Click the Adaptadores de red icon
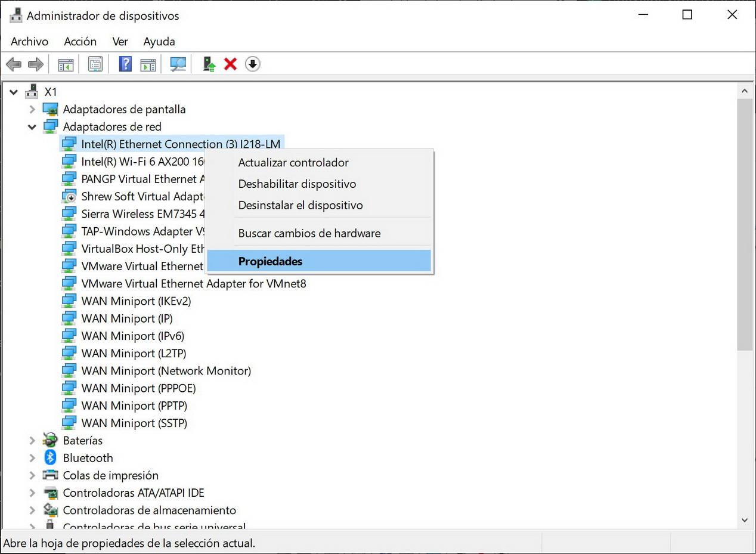This screenshot has height=554, width=756. click(x=51, y=126)
